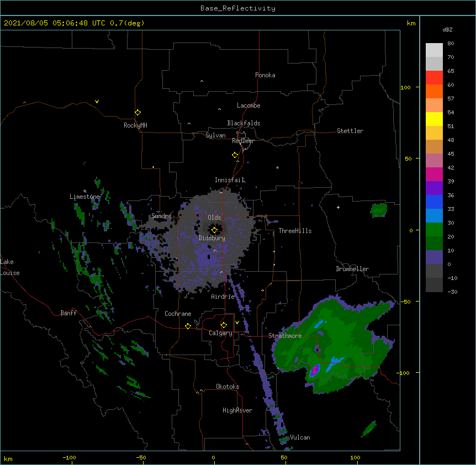This screenshot has height=465, width=476.
Task: Click the Base_Reflectivity title
Action: (238, 8)
